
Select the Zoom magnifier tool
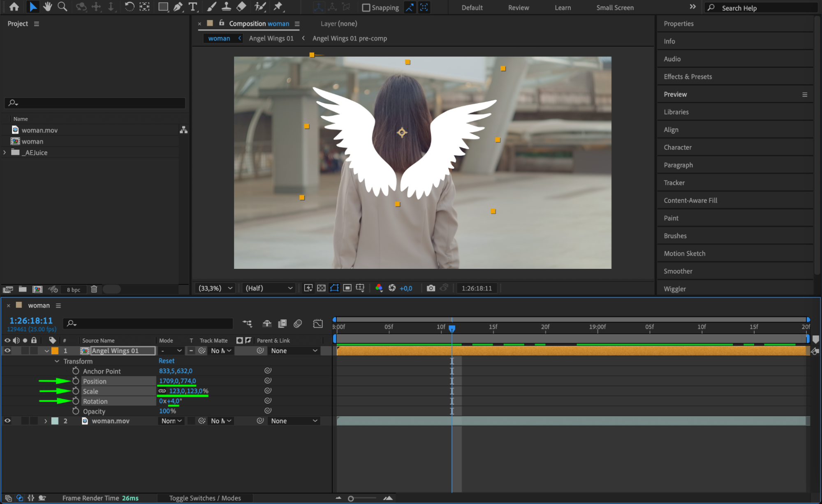(x=62, y=7)
